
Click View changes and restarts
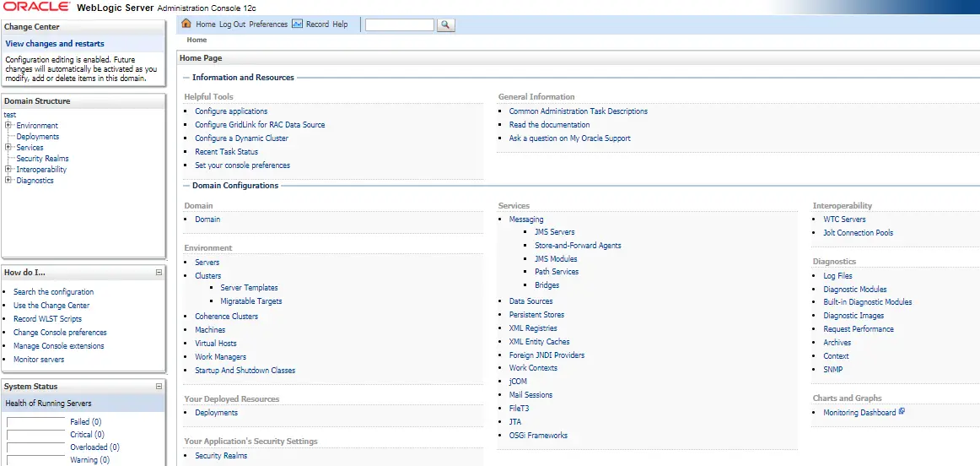tap(55, 44)
